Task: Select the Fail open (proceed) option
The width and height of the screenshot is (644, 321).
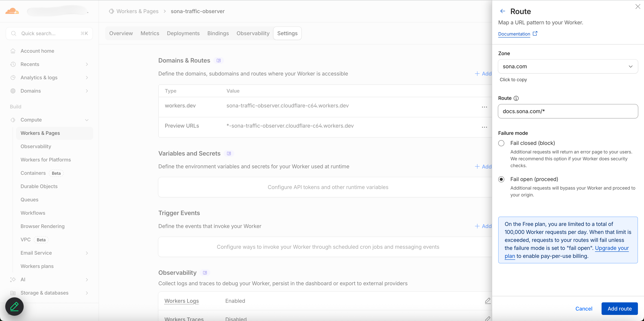Action: pos(501,179)
